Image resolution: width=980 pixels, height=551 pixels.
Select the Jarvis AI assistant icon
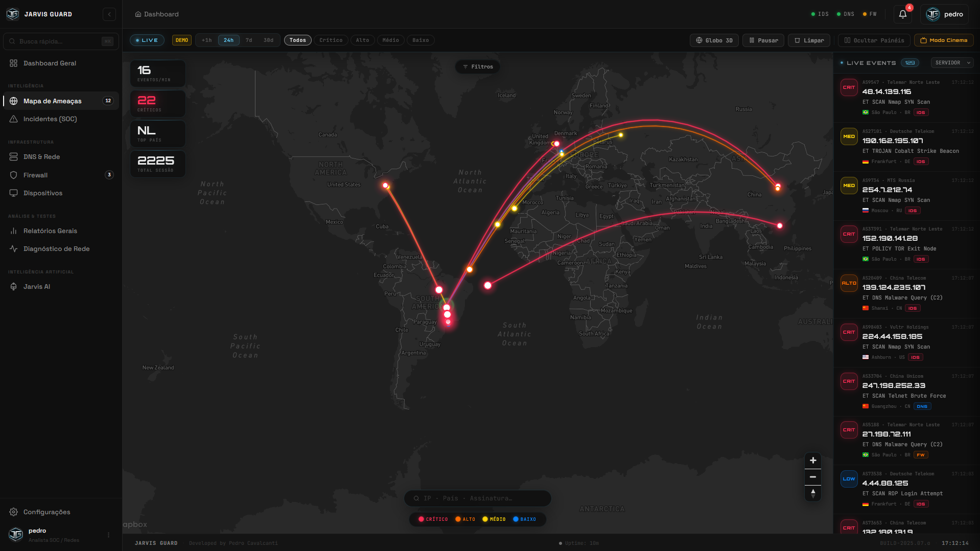(14, 286)
